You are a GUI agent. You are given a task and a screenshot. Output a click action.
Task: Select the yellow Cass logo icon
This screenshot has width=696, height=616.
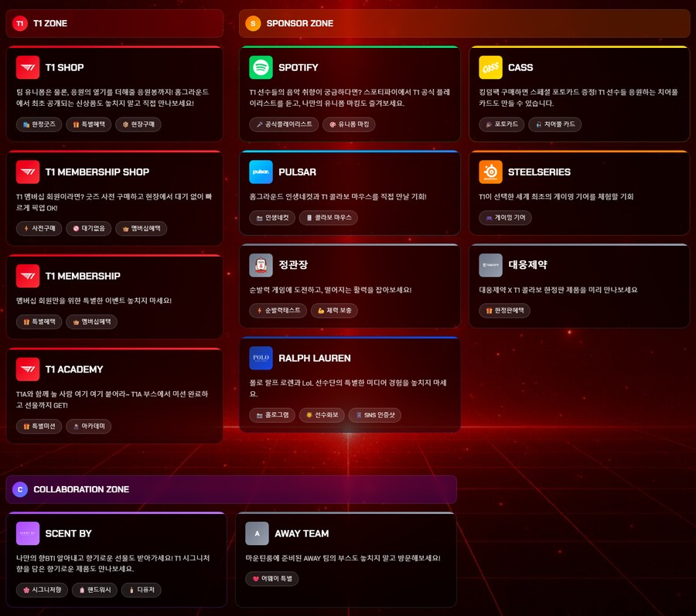(x=490, y=67)
